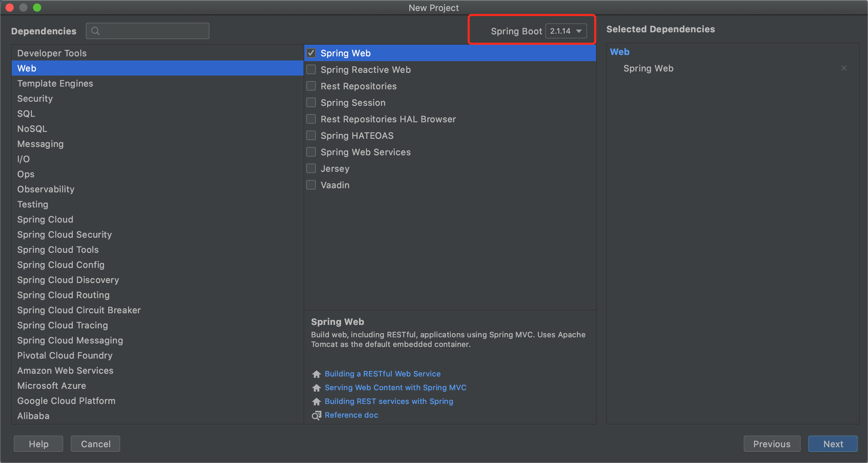Check the Vaadin checkbox

point(311,185)
